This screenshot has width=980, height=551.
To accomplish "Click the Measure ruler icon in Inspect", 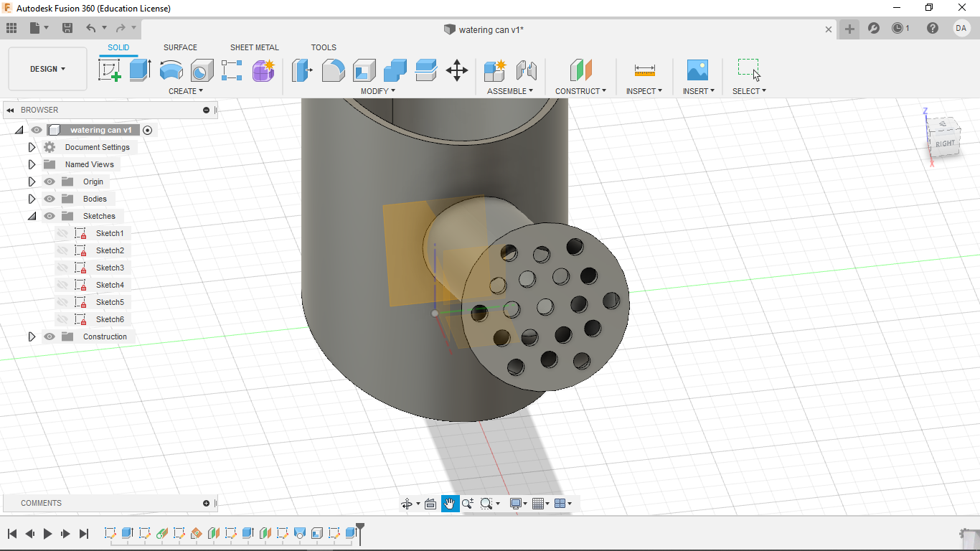I will (644, 70).
